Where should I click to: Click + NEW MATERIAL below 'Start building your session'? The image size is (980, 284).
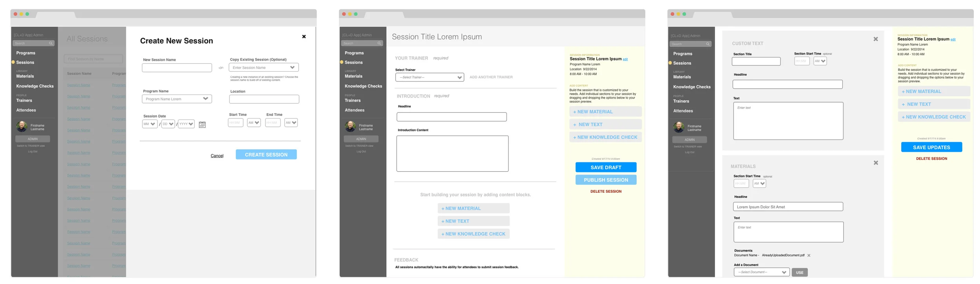[474, 208]
